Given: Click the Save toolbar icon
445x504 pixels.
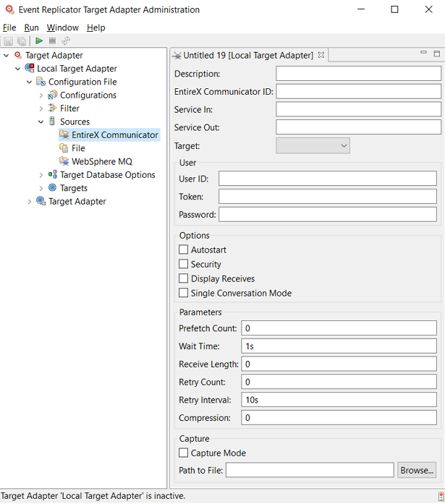Looking at the screenshot, I should [x=9, y=41].
